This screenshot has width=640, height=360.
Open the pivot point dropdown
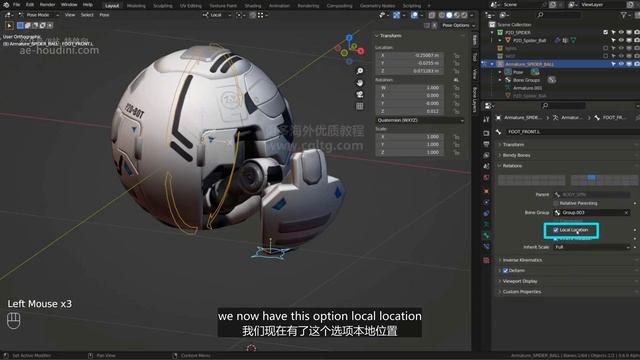pos(240,15)
